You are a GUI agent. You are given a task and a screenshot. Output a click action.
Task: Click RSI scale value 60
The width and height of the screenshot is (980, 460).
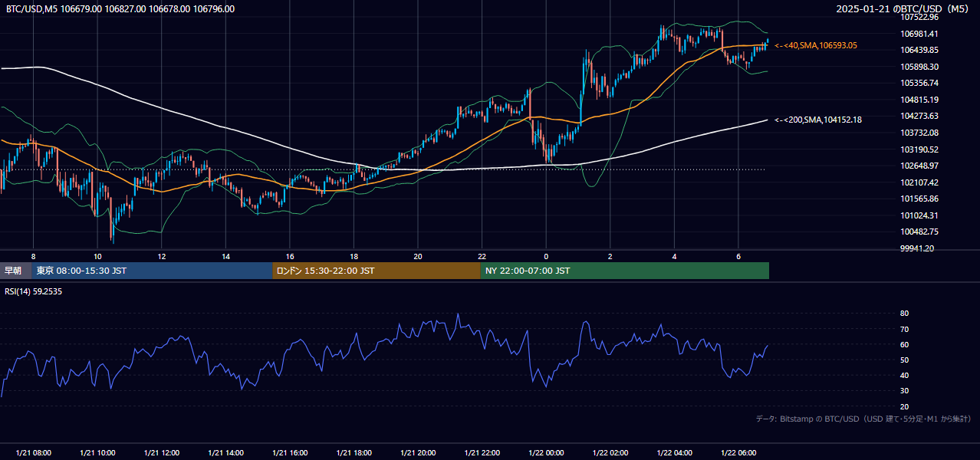tap(904, 344)
